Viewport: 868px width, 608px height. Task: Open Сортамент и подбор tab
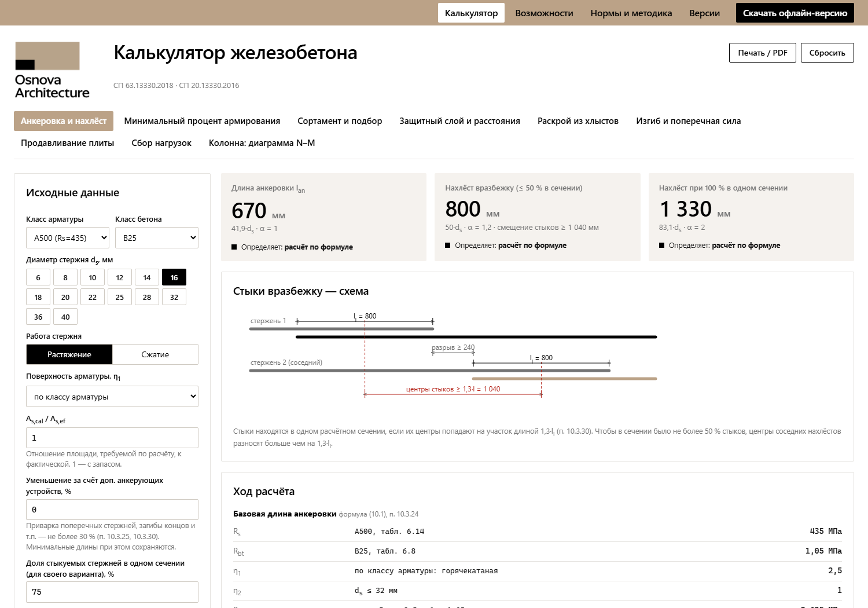340,121
